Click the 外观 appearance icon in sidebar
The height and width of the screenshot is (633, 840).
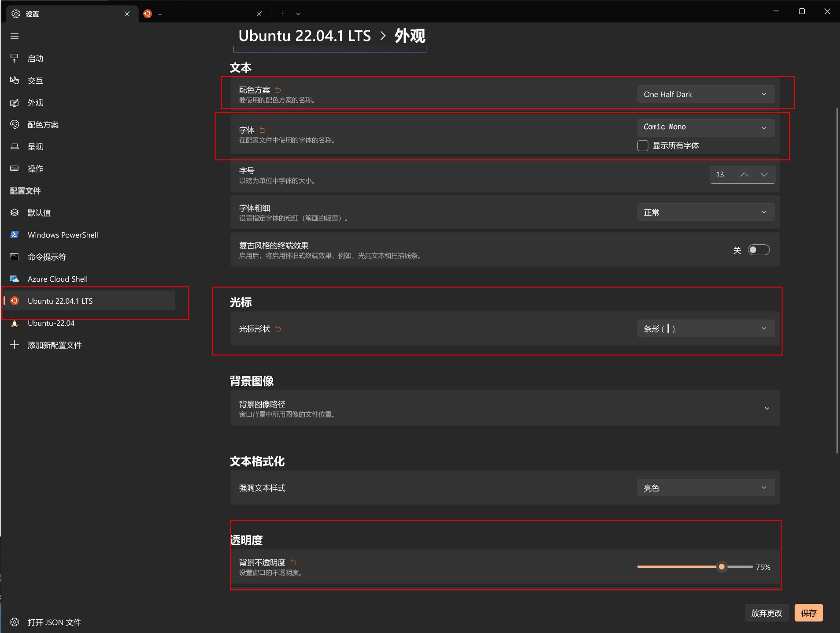click(15, 102)
